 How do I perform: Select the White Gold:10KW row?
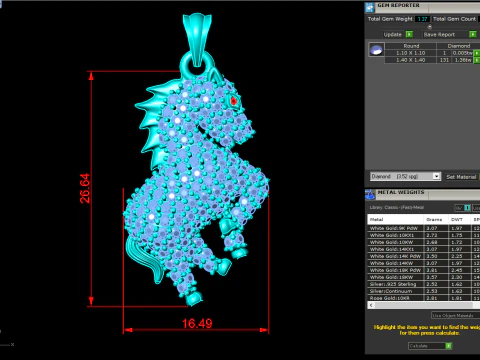tap(423, 242)
